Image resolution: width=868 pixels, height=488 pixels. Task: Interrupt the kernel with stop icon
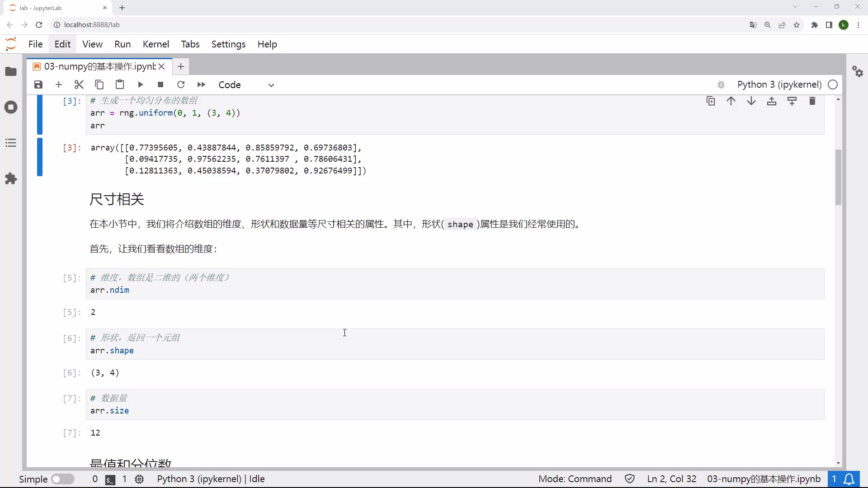click(x=160, y=85)
